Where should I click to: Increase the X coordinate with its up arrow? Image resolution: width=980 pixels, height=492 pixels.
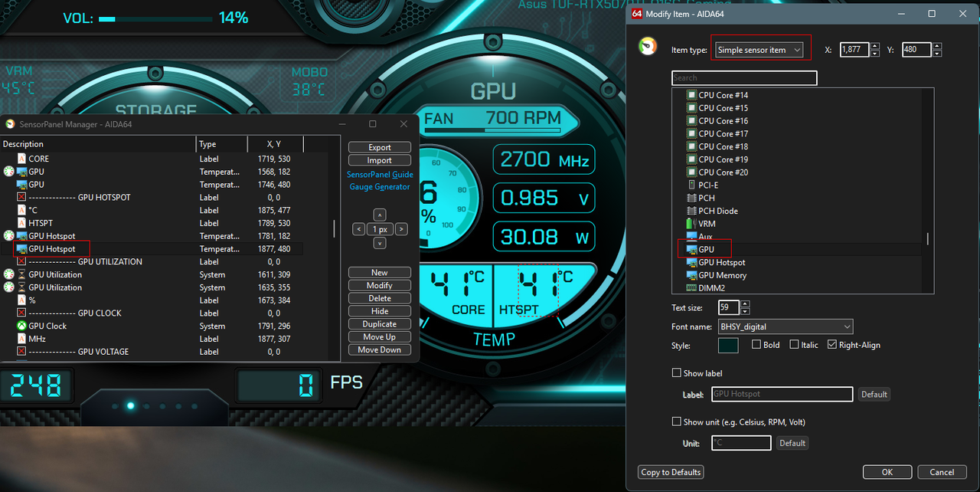[875, 46]
